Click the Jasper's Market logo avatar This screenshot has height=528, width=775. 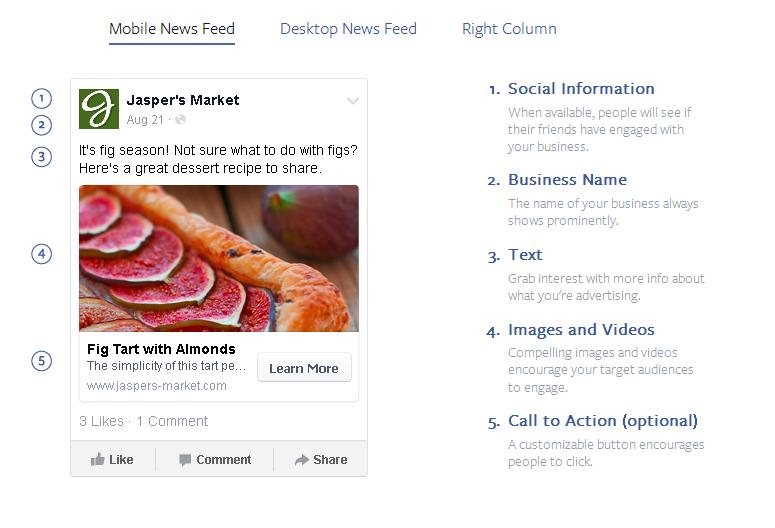[99, 109]
